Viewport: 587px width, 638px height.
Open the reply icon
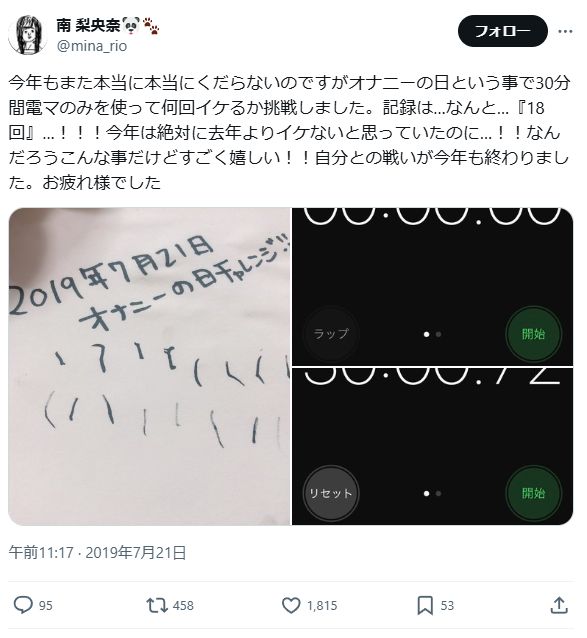(23, 605)
